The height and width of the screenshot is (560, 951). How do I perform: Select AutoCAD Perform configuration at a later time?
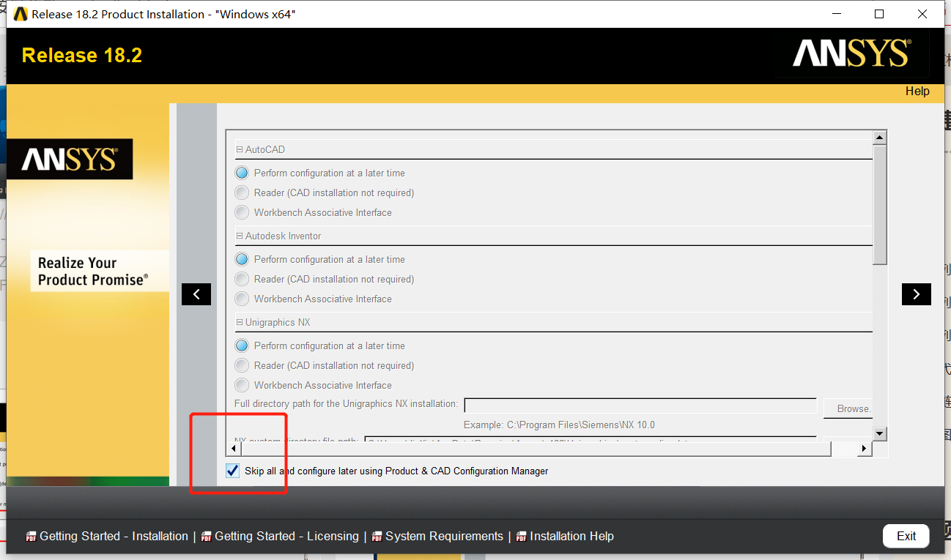click(x=242, y=173)
